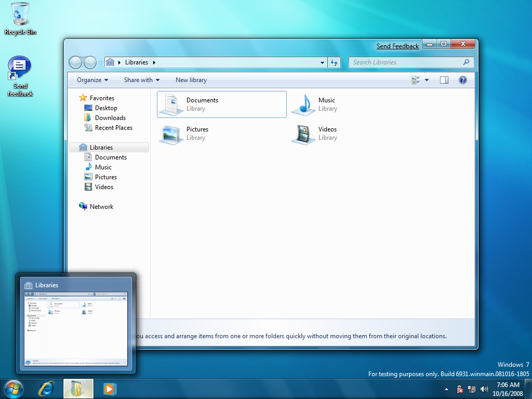This screenshot has width=532, height=399.
Task: Expand the Share with menu
Action: pos(142,80)
